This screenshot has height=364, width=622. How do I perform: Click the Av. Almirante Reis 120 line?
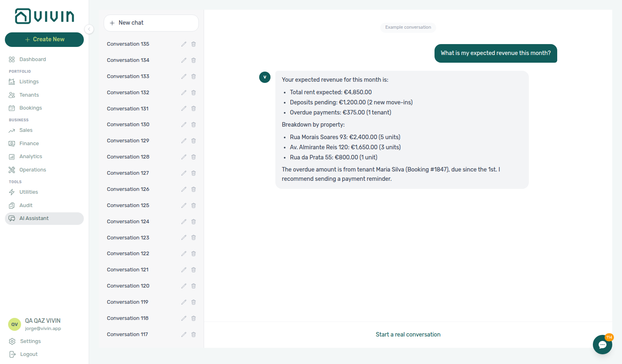pos(345,147)
